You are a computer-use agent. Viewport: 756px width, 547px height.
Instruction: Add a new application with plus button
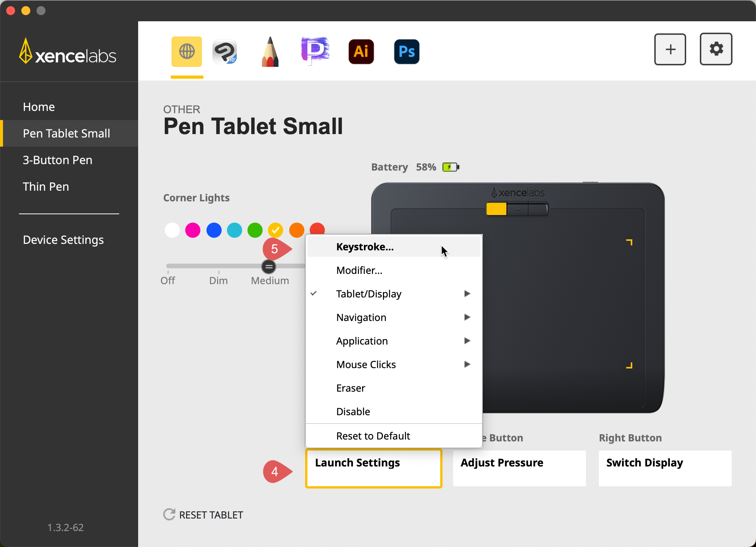pos(670,49)
